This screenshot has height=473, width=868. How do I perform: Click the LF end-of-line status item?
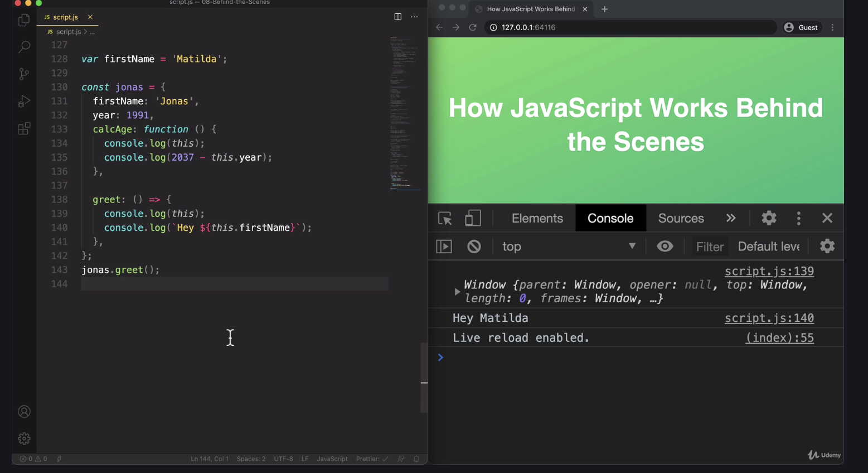point(305,459)
